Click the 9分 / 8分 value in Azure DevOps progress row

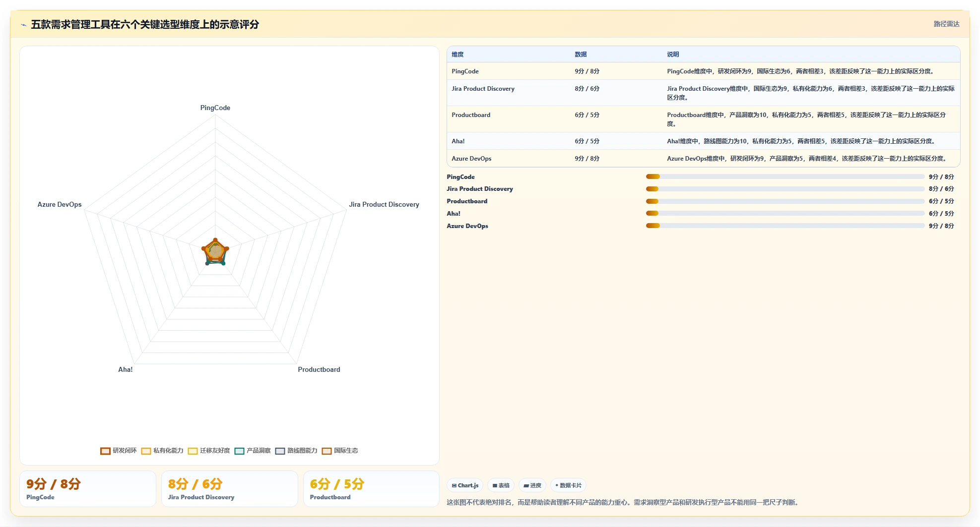(x=941, y=226)
